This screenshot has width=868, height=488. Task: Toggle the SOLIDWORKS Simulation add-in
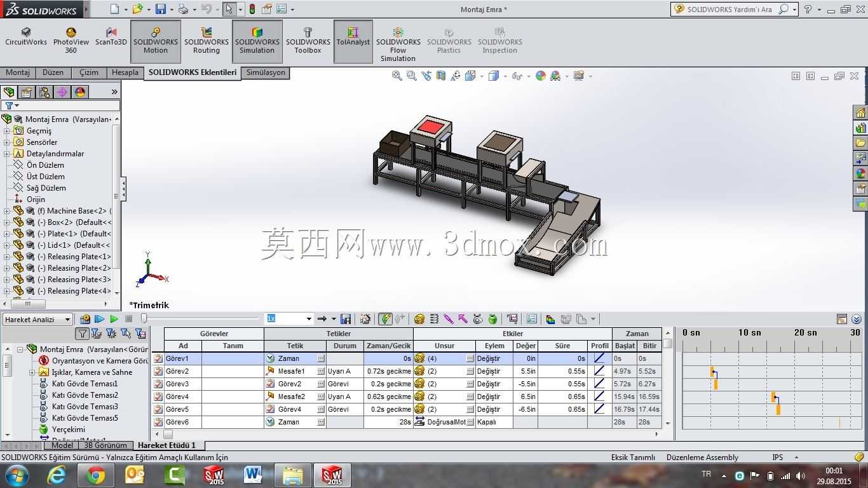(257, 41)
